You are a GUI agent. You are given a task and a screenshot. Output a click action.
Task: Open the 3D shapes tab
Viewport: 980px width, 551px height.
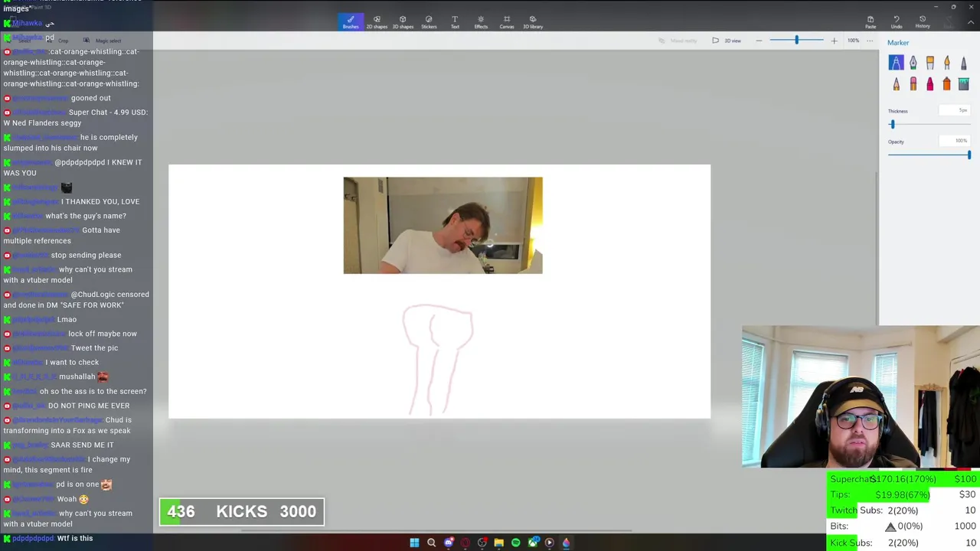click(403, 22)
